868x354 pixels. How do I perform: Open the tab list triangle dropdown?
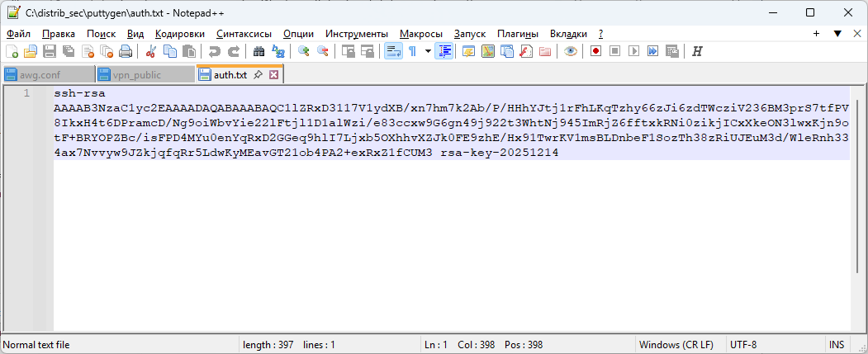[837, 34]
